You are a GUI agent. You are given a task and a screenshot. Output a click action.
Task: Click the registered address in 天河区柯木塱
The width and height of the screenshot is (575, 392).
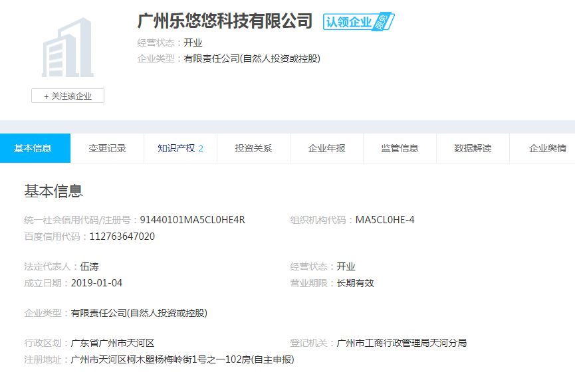click(x=182, y=359)
